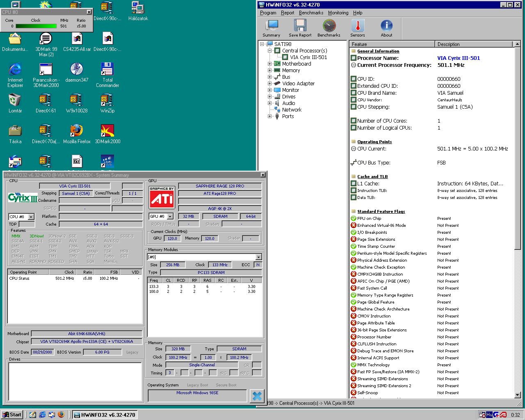Open the Help menu
Screen dimensions: 525x420
(x=358, y=13)
